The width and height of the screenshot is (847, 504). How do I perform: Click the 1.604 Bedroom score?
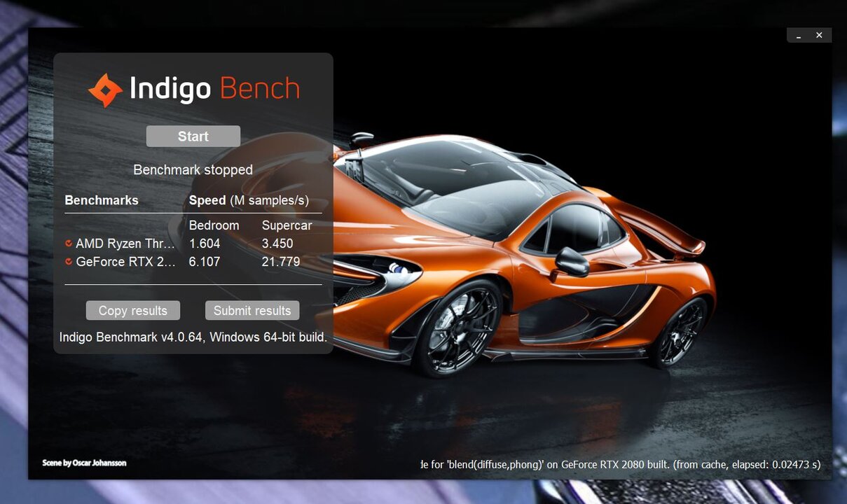pyautogui.click(x=205, y=244)
